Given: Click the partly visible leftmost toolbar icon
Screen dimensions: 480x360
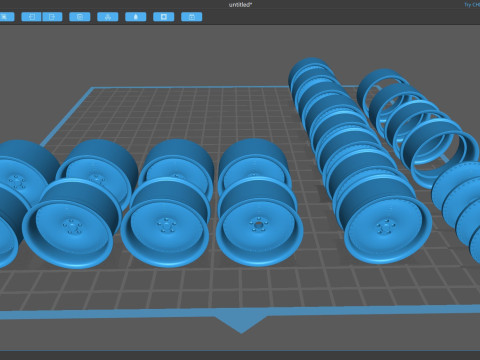Looking at the screenshot, I should tap(7, 17).
